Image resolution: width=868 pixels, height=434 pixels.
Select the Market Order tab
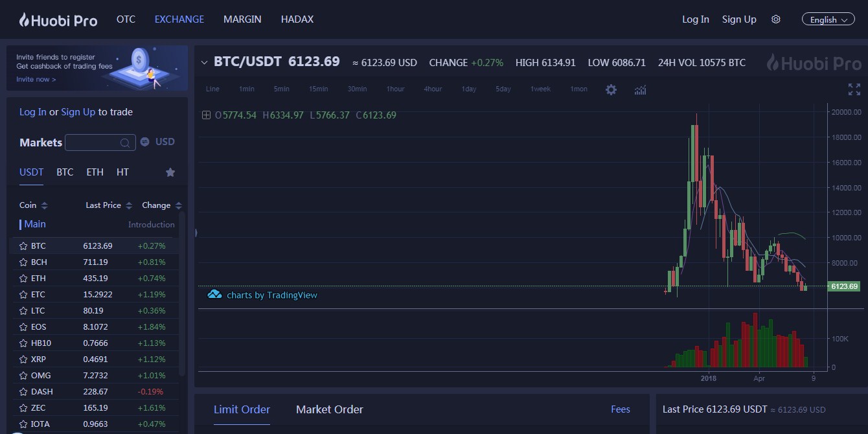330,409
